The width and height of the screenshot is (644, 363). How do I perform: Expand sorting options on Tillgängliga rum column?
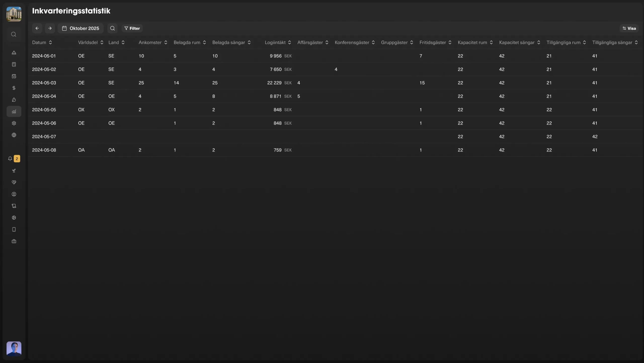(x=584, y=42)
